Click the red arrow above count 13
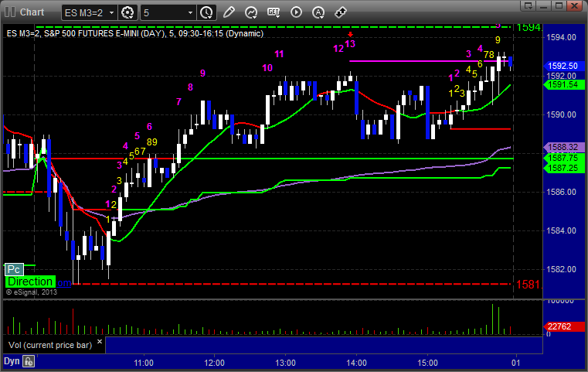 click(350, 35)
